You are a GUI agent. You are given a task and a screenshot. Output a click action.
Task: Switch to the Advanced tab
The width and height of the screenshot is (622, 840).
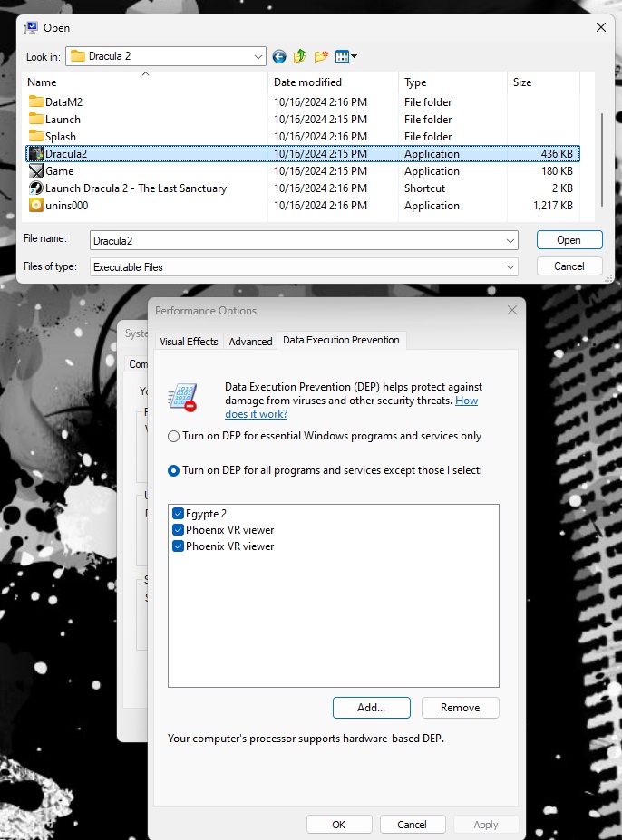pyautogui.click(x=250, y=342)
